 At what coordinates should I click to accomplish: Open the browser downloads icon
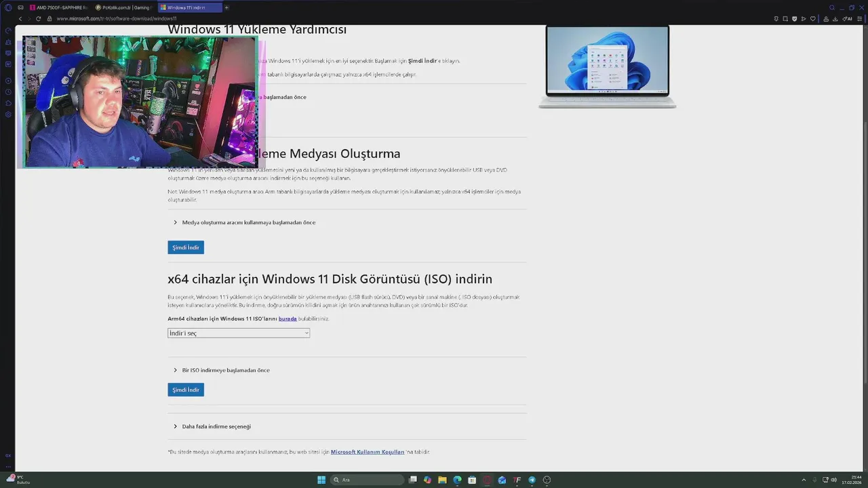click(x=835, y=19)
